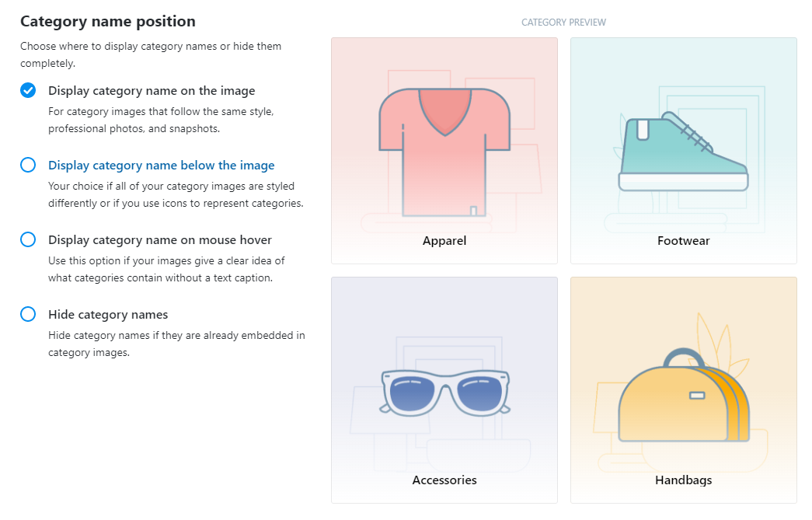Image resolution: width=812 pixels, height=520 pixels.
Task: Click the description under 'Hide category names'
Action: [x=176, y=344]
